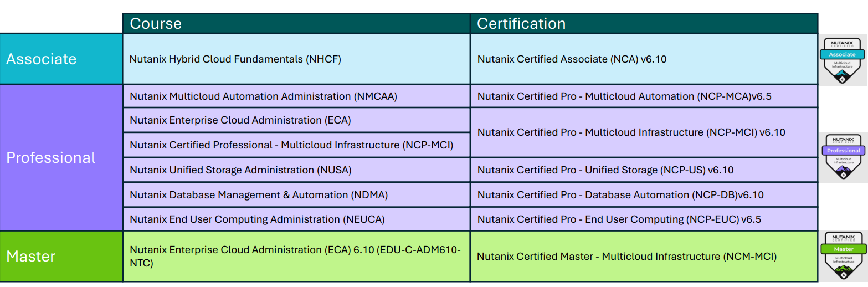868x287 pixels.
Task: Select the Associate level cell
Action: tap(61, 59)
